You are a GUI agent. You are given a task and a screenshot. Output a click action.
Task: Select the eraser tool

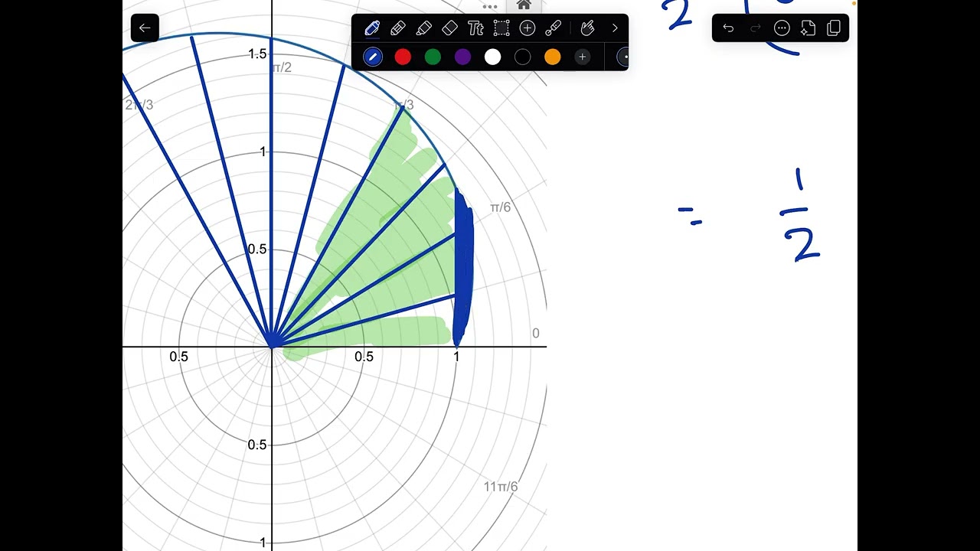pos(449,28)
